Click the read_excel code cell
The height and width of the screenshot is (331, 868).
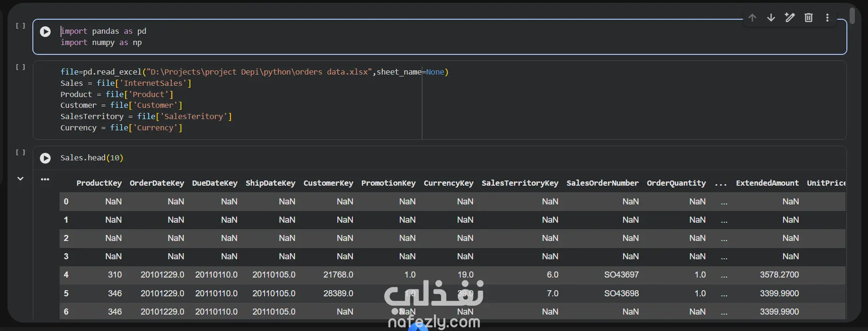pos(440,100)
